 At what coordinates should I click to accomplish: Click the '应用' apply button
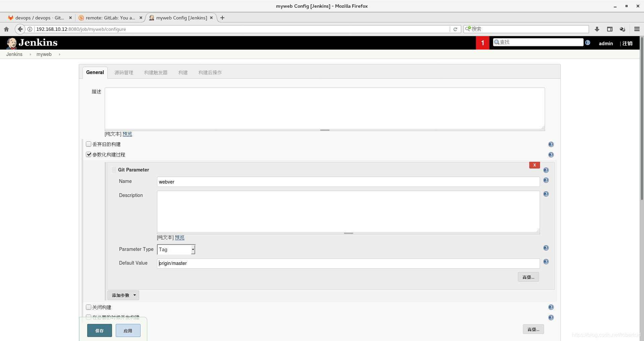[128, 331]
